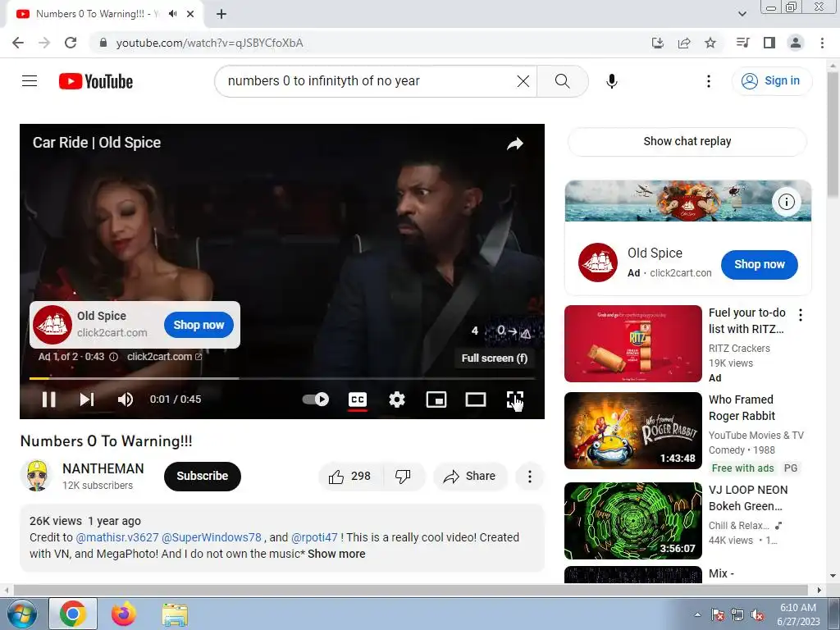This screenshot has height=630, width=840.
Task: Search with your voice microphone
Action: [612, 81]
